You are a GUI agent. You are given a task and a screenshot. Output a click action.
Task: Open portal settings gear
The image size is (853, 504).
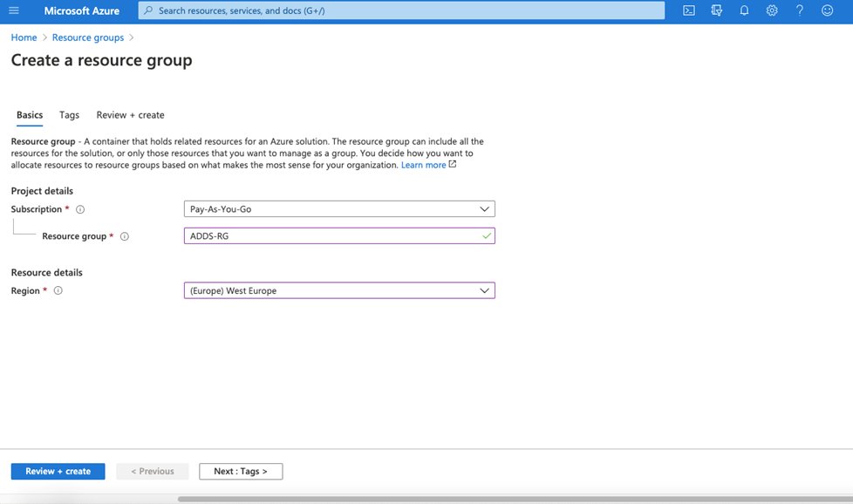point(772,10)
